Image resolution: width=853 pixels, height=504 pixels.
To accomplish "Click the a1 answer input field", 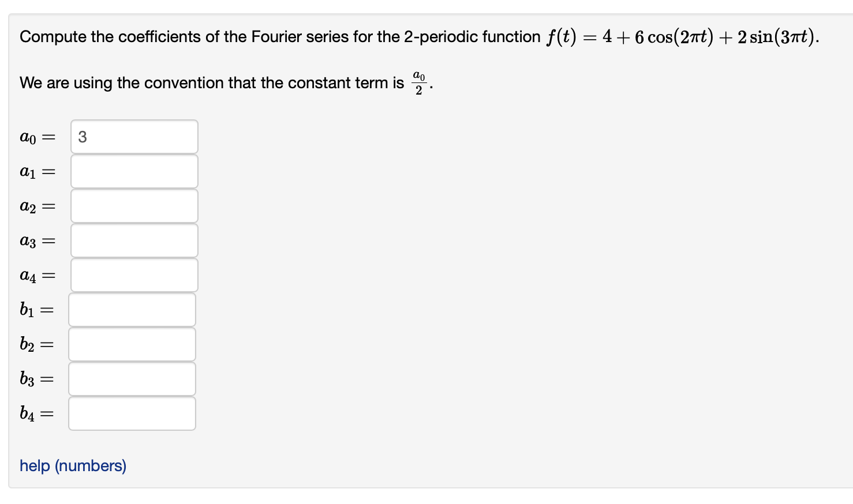I will [x=133, y=171].
